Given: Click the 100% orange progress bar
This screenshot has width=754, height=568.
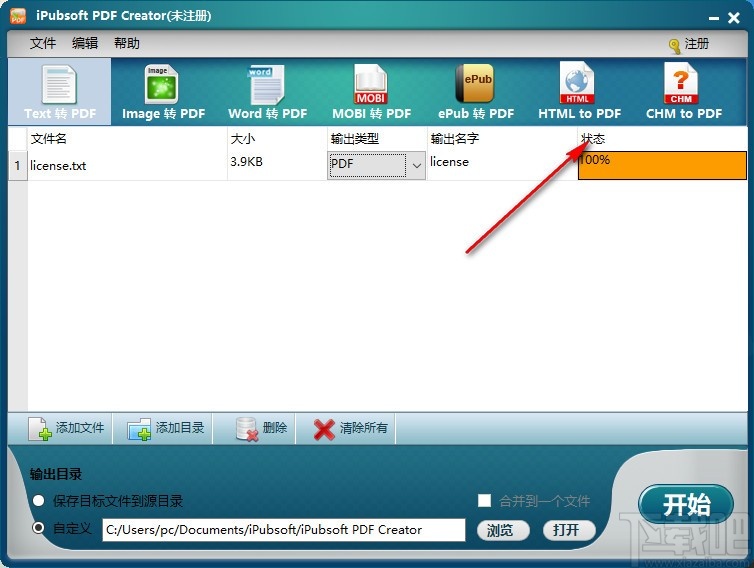Looking at the screenshot, I should point(662,165).
